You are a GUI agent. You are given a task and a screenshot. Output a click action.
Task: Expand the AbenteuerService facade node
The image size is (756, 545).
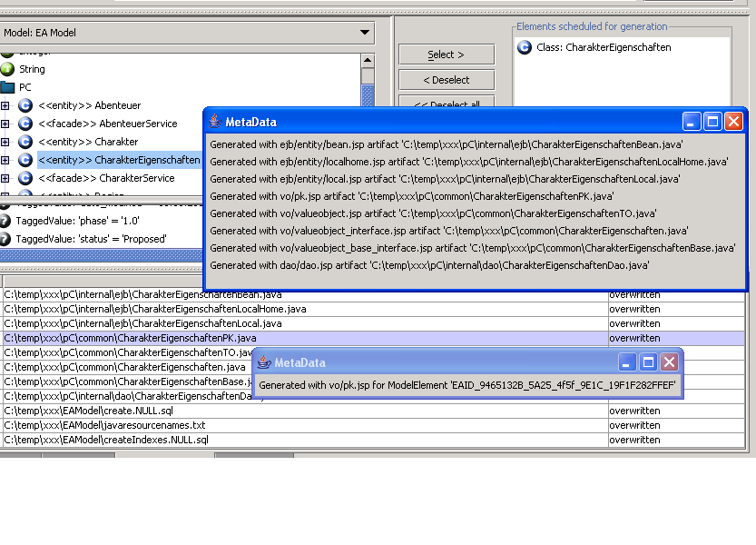point(5,124)
